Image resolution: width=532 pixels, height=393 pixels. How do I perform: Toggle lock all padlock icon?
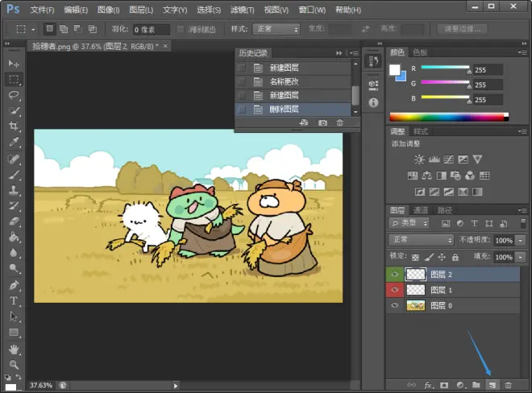click(x=455, y=258)
